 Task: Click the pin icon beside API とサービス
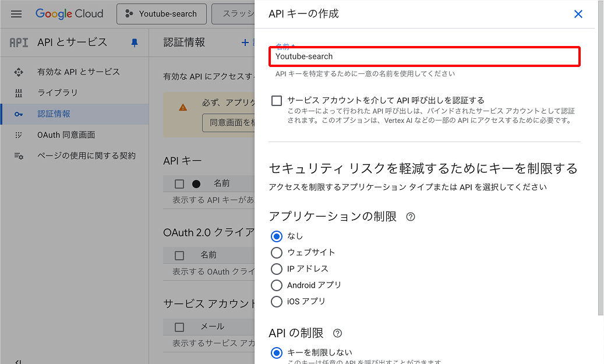135,43
